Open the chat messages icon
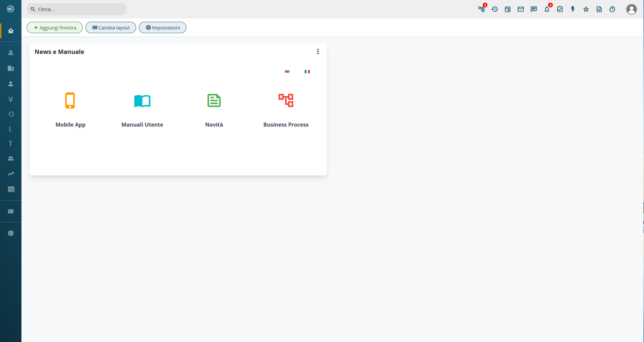Image resolution: width=644 pixels, height=342 pixels. click(534, 9)
